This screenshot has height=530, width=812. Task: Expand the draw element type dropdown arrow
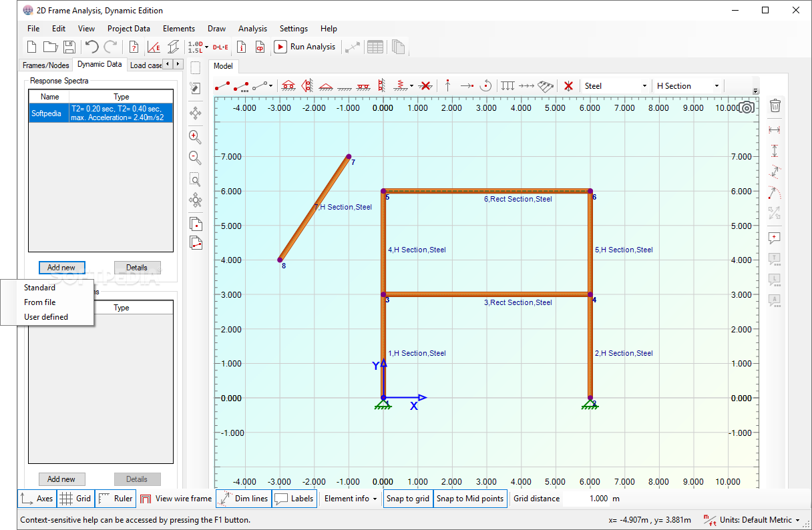pyautogui.click(x=270, y=86)
